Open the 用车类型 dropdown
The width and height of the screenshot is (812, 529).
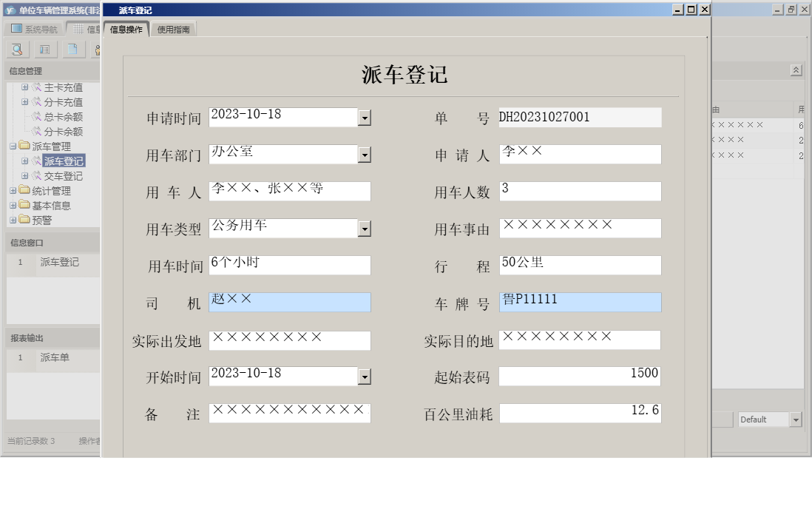(x=364, y=228)
